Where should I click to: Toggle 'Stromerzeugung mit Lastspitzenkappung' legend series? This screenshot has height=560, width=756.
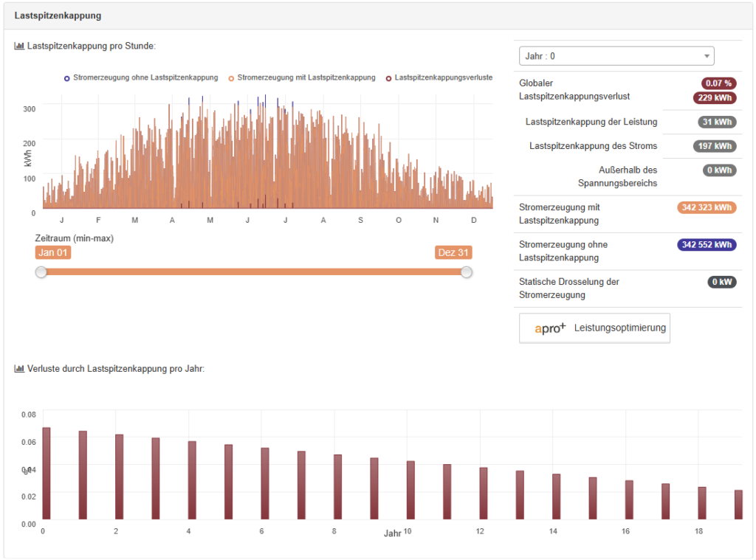coord(302,77)
